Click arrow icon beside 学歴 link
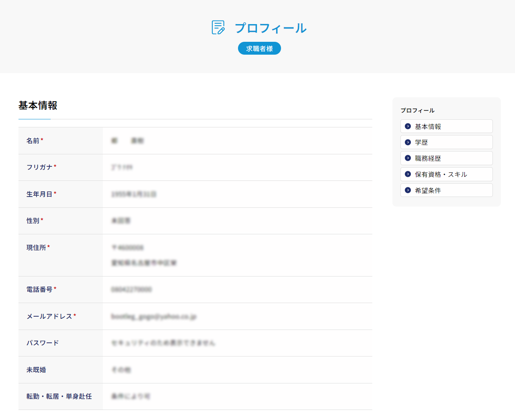The width and height of the screenshot is (515, 420). [408, 142]
